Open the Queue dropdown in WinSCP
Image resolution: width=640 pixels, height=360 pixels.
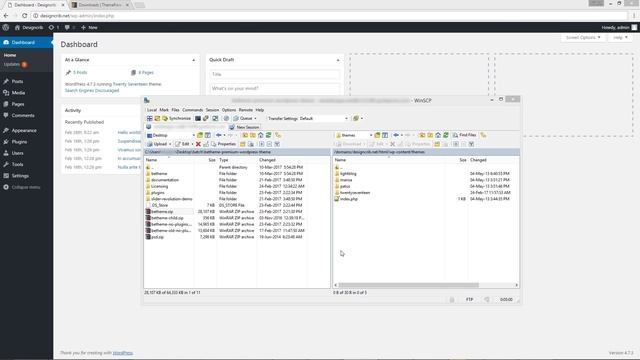pos(245,118)
